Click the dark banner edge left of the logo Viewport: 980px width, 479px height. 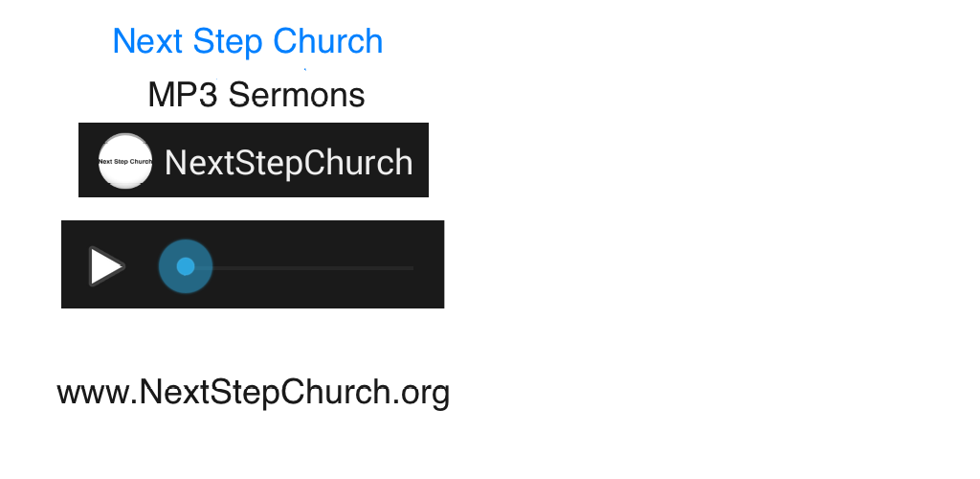click(87, 160)
